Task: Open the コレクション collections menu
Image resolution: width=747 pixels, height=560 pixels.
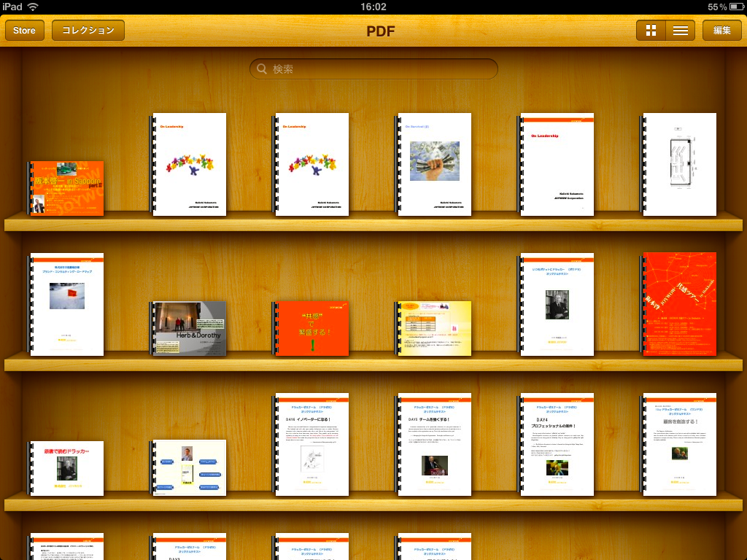Action: (88, 31)
